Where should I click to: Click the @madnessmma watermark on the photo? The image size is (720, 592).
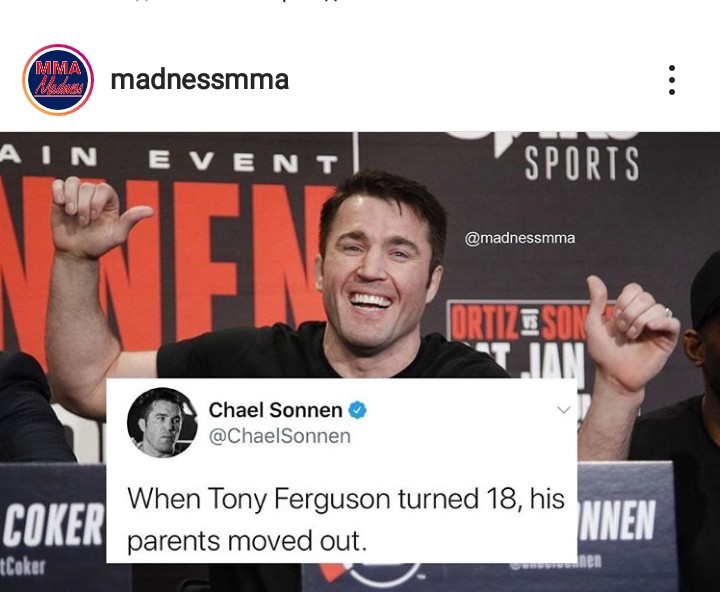point(519,238)
